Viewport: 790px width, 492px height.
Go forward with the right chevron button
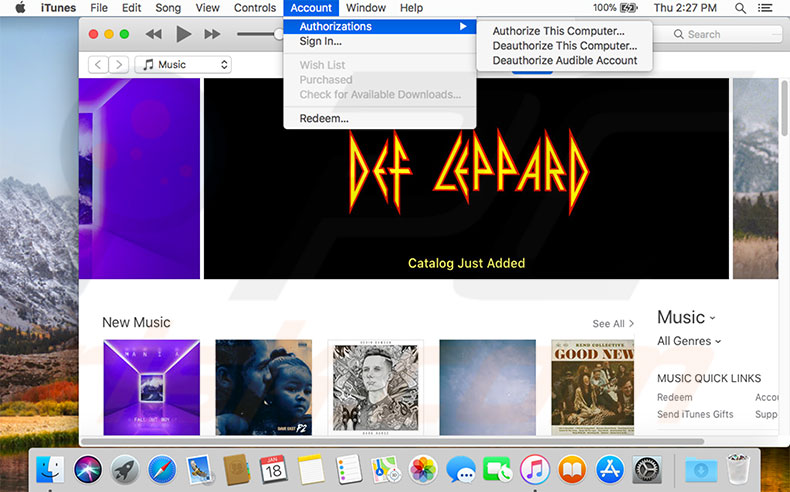click(120, 65)
